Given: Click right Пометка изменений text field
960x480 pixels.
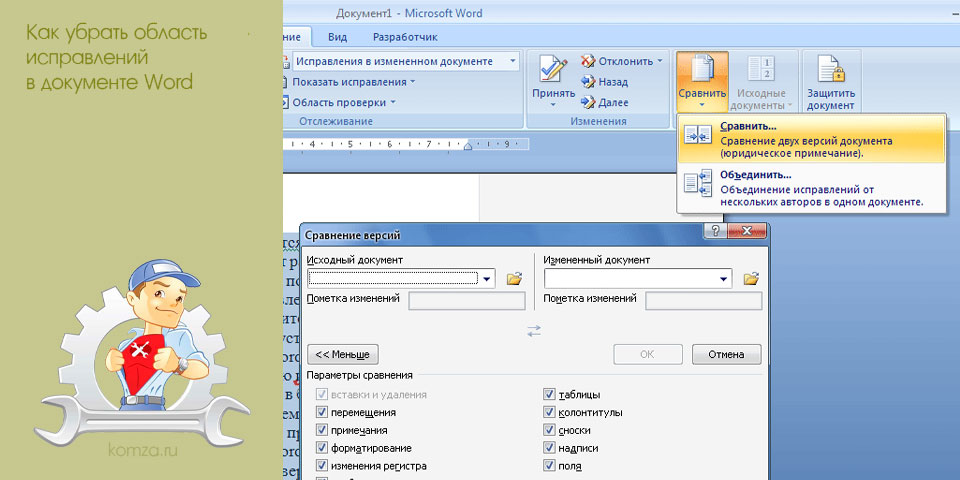Looking at the screenshot, I should click(x=703, y=301).
